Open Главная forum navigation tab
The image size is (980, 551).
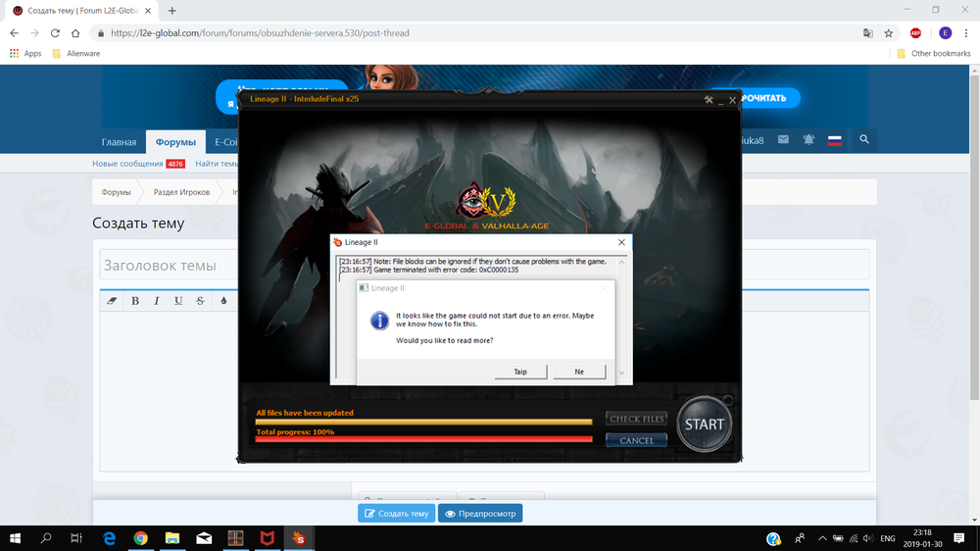pos(119,142)
